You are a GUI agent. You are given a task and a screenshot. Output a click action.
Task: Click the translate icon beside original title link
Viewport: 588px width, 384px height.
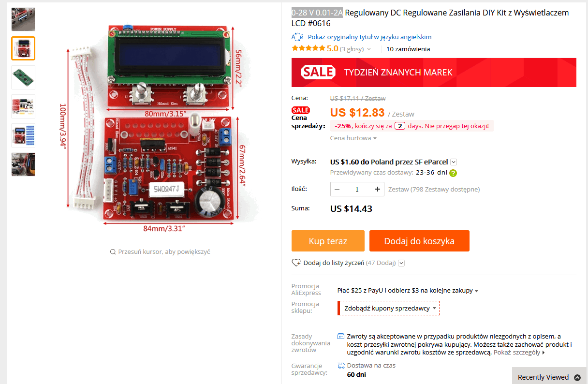tap(297, 37)
